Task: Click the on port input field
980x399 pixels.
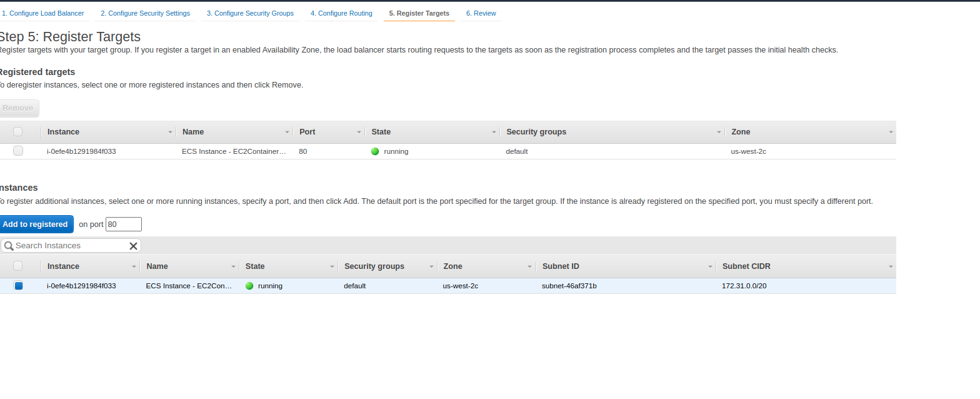Action: click(x=124, y=224)
